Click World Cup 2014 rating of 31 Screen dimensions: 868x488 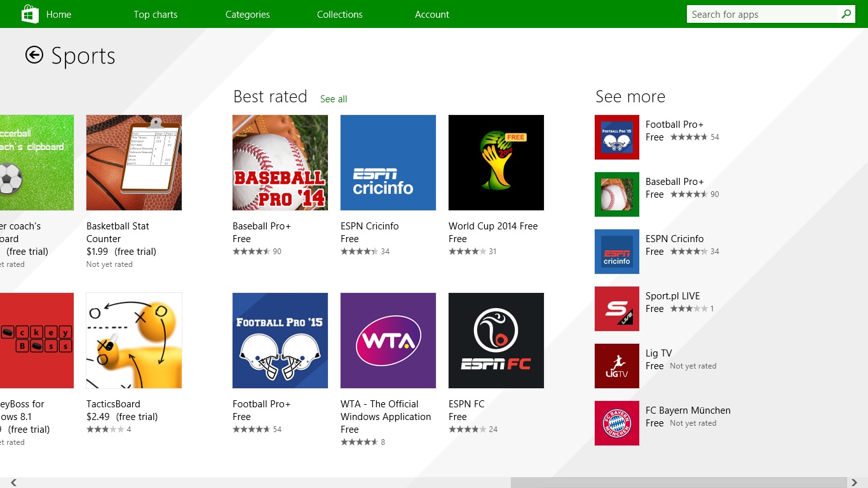pos(473,252)
